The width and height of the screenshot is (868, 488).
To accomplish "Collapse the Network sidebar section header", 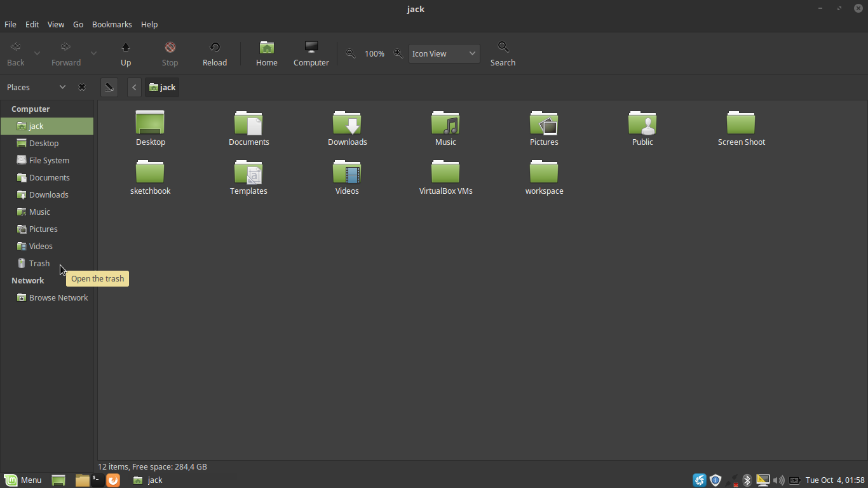I will pos(28,280).
